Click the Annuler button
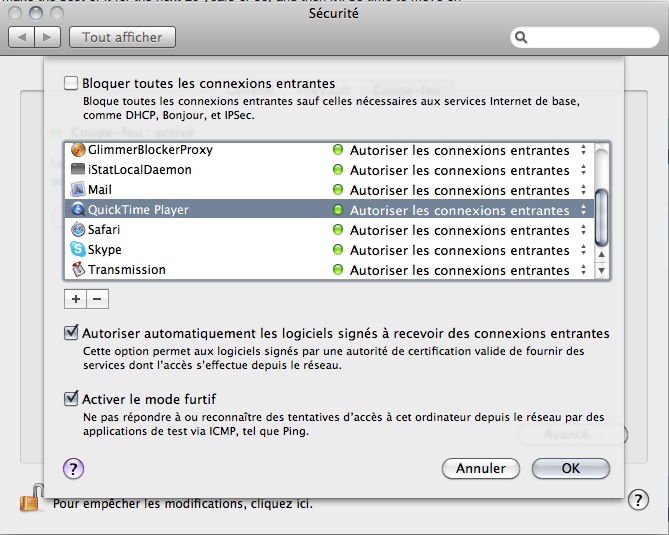The width and height of the screenshot is (669, 535). [481, 468]
